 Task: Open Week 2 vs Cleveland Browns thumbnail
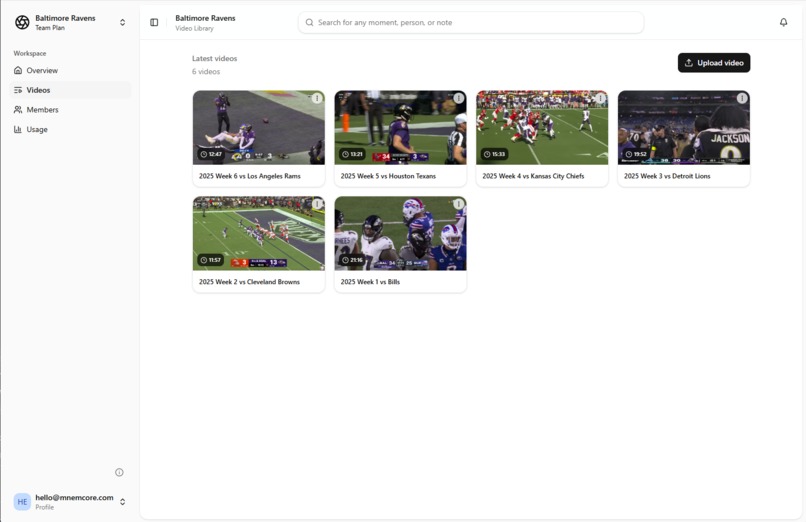coord(259,234)
